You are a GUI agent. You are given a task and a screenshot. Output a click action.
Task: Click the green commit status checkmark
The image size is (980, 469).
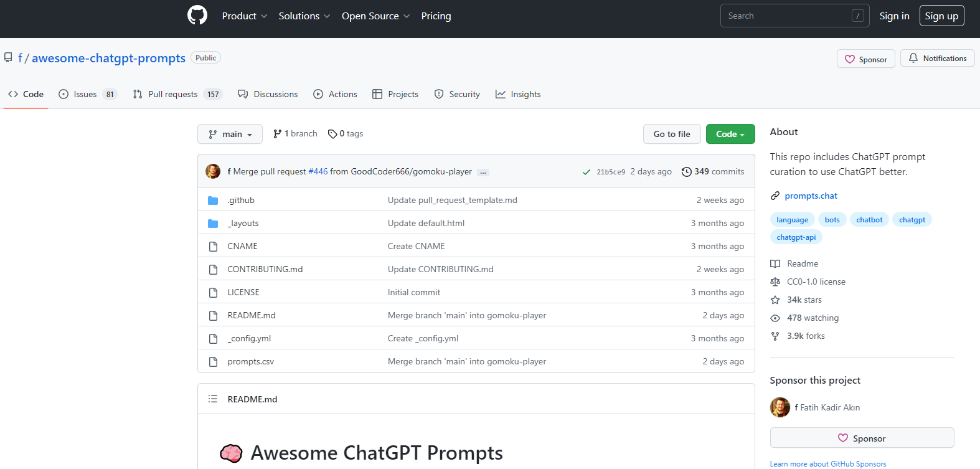[586, 172]
